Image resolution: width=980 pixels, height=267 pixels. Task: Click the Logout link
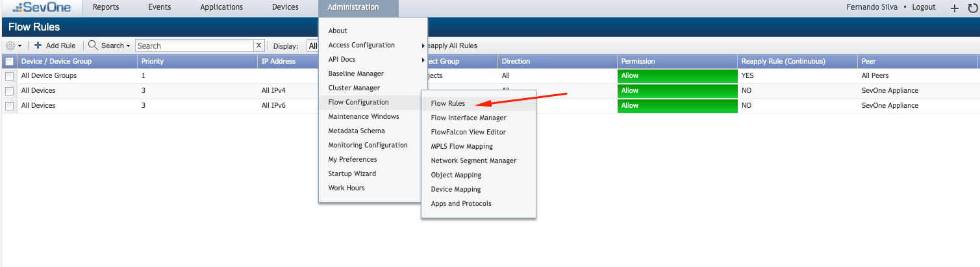click(x=922, y=7)
